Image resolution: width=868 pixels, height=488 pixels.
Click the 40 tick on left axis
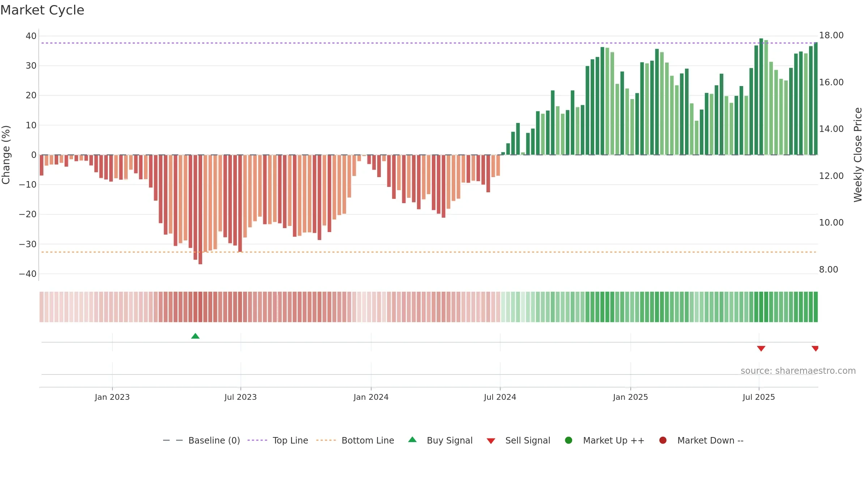click(31, 36)
